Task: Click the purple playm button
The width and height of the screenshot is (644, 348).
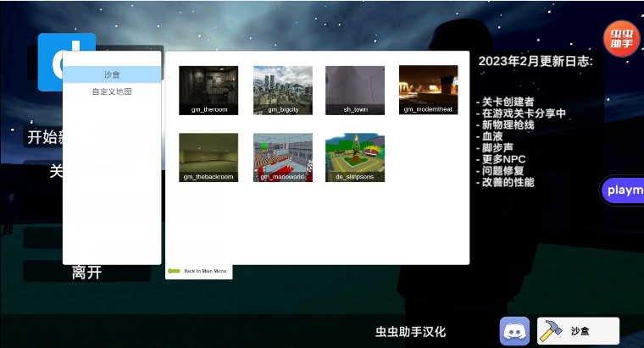Action: tap(622, 191)
